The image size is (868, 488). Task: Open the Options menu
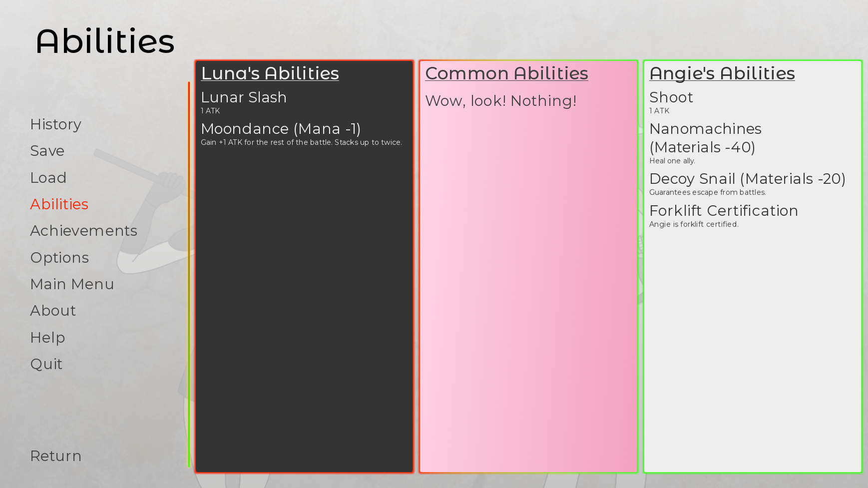[59, 258]
